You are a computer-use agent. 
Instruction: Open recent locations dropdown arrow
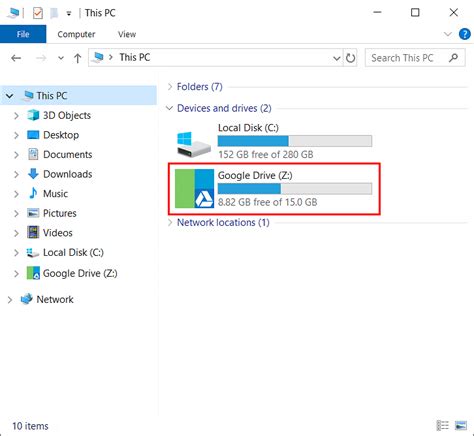click(61, 58)
